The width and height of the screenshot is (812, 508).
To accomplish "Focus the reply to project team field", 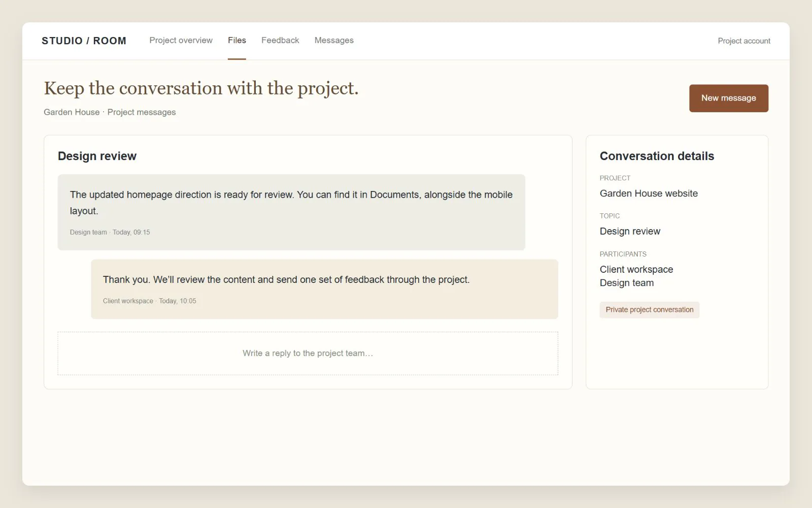I will click(308, 353).
